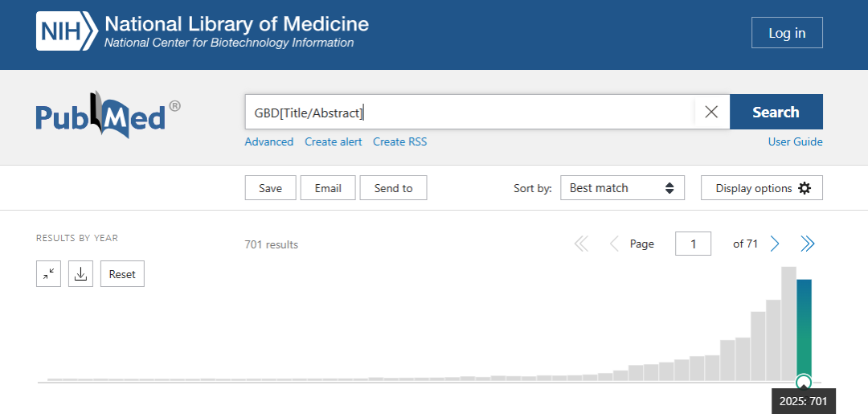Viewport: 868px width, 418px height.
Task: Click the page number input field
Action: pos(693,244)
